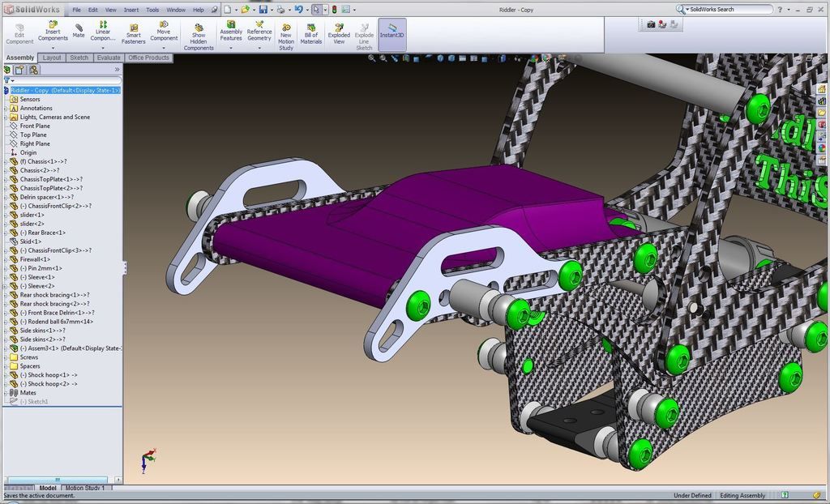The height and width of the screenshot is (504, 830).
Task: Switch to FeatureManager design tree tab
Action: [7, 70]
